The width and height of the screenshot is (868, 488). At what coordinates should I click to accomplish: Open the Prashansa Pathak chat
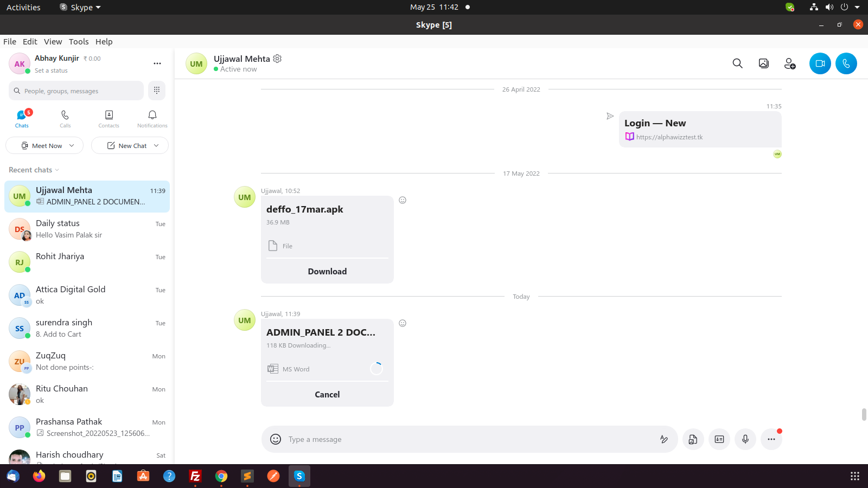(x=87, y=427)
